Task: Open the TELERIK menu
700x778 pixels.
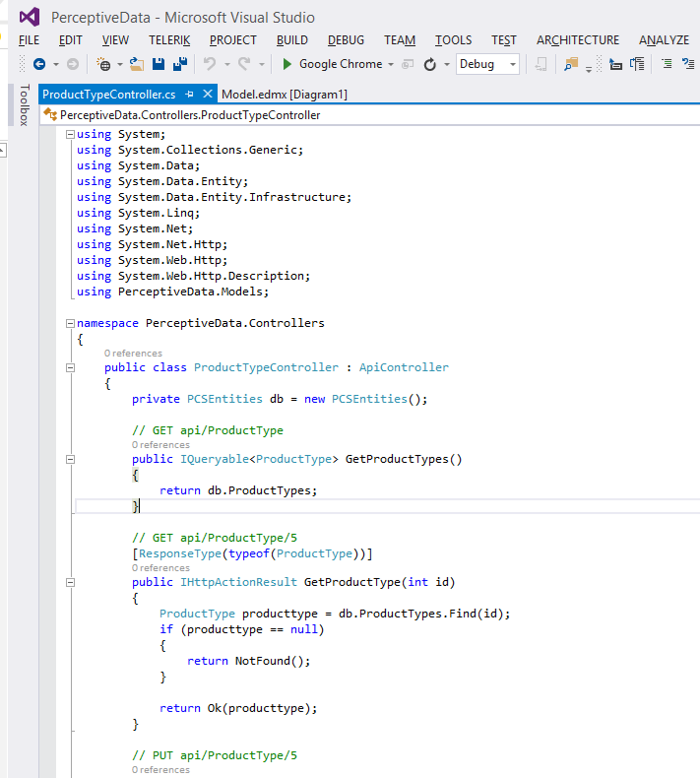Action: tap(169, 40)
